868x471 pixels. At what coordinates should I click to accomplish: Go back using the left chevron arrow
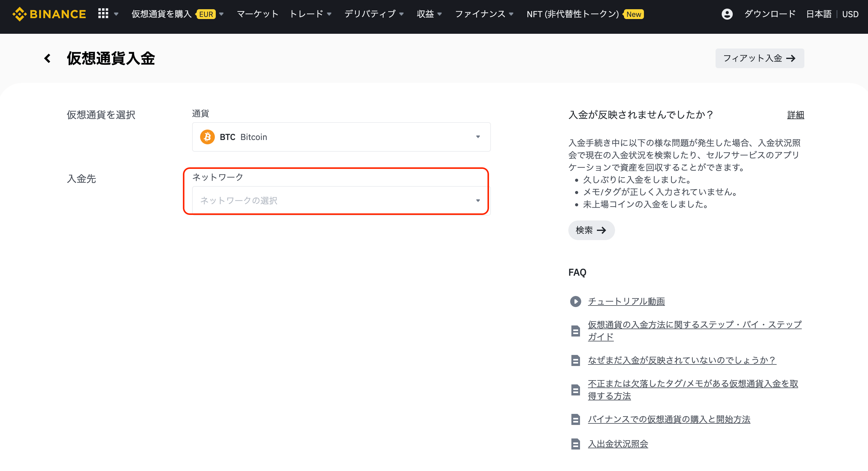click(x=48, y=58)
